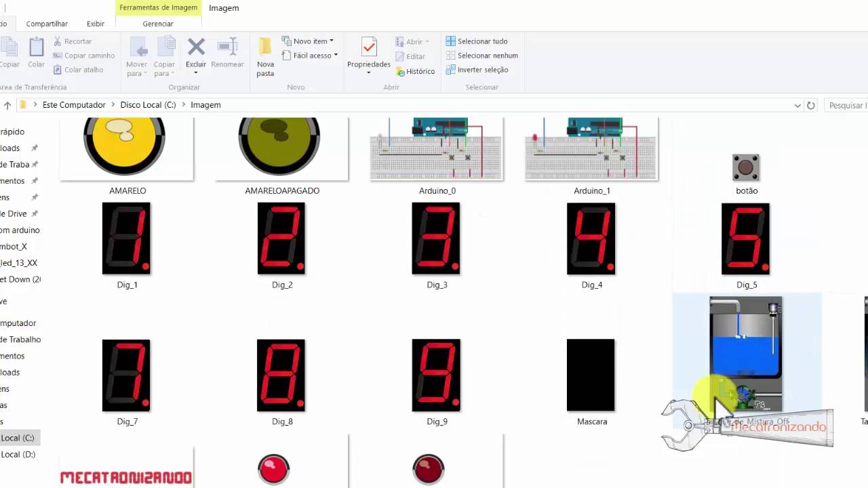Viewport: 868px width, 488px height.
Task: Switch to the Compartilhar tab
Action: [47, 24]
